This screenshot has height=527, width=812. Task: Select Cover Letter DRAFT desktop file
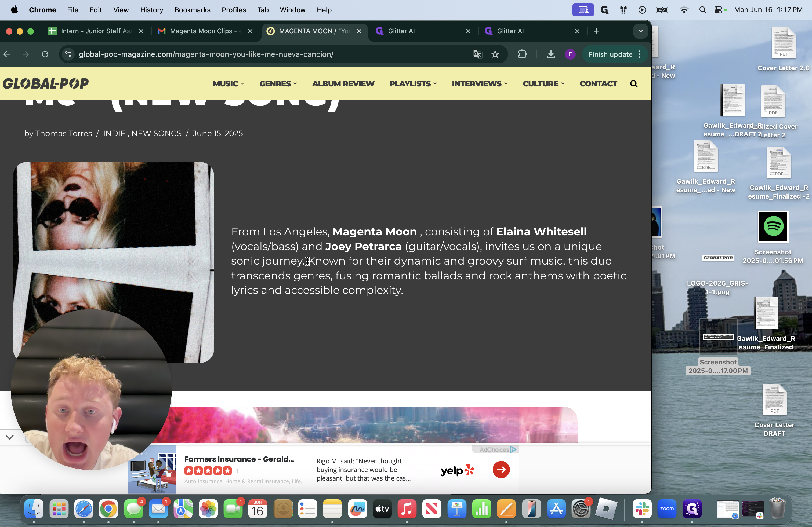click(774, 411)
